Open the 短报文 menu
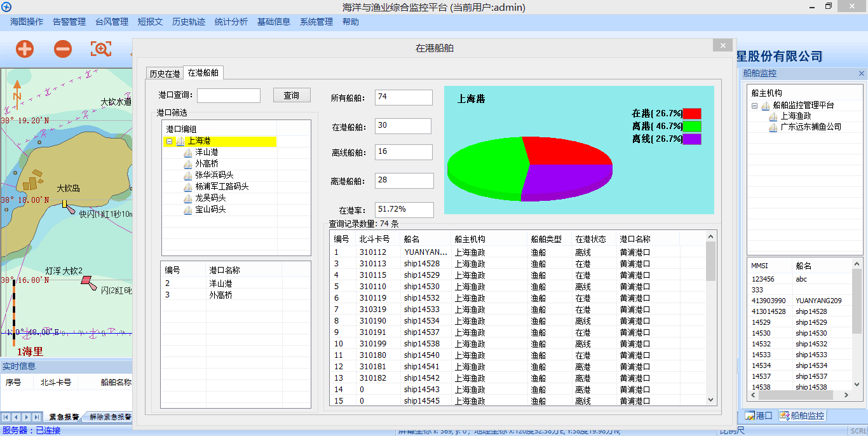Screen dimensions: 868x436 coord(151,22)
